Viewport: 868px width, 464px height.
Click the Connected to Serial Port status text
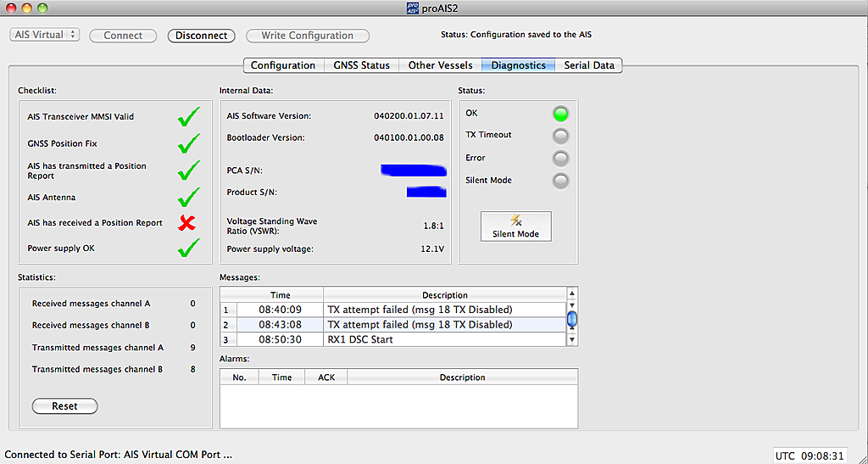tap(118, 456)
